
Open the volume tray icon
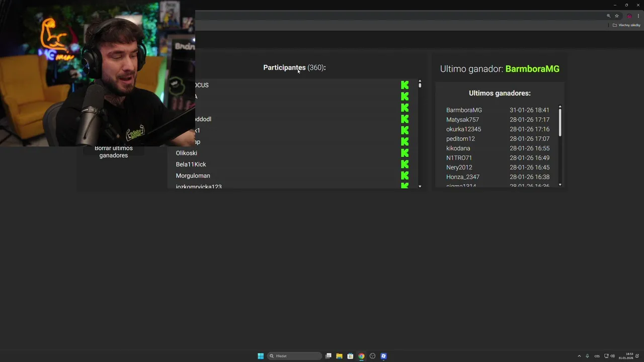612,356
